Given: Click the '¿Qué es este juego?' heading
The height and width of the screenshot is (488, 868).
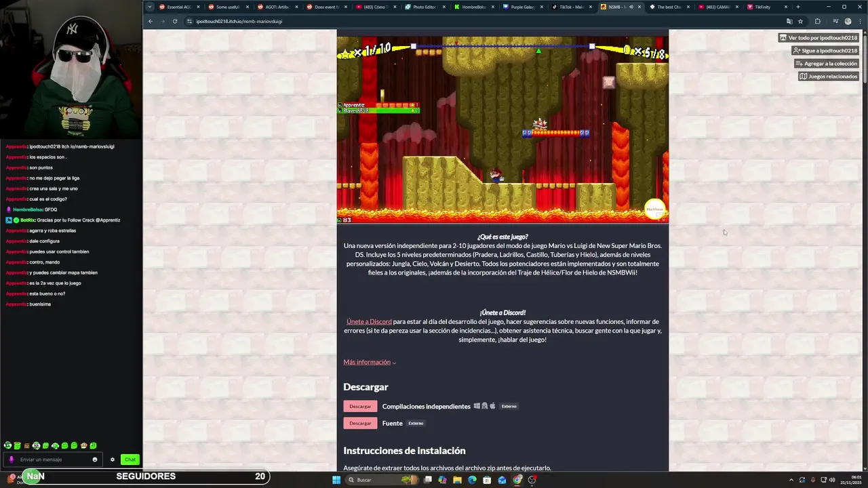Looking at the screenshot, I should 502,237.
